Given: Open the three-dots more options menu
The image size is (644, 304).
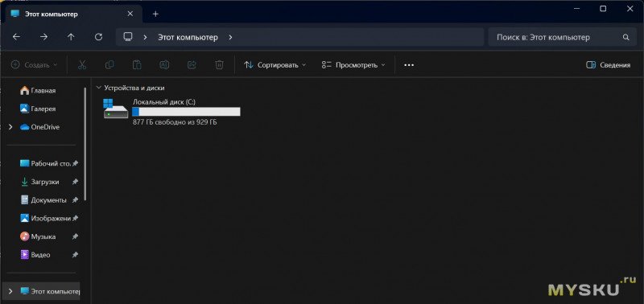Looking at the screenshot, I should pos(409,65).
